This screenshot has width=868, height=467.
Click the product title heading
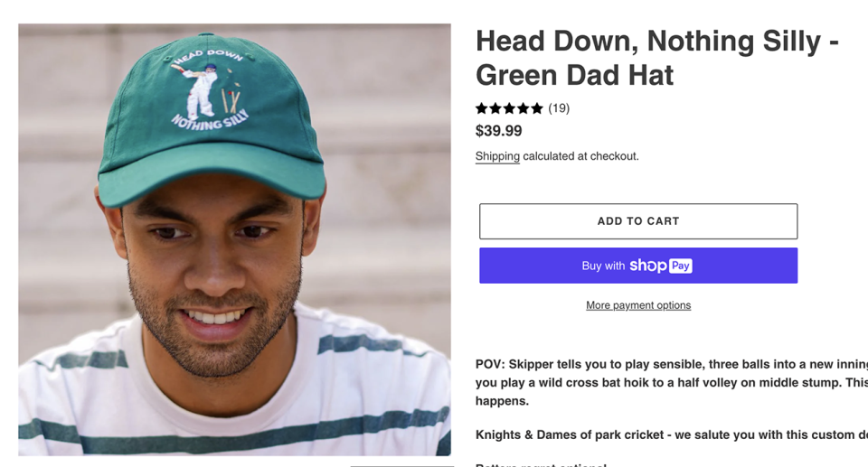pos(657,58)
